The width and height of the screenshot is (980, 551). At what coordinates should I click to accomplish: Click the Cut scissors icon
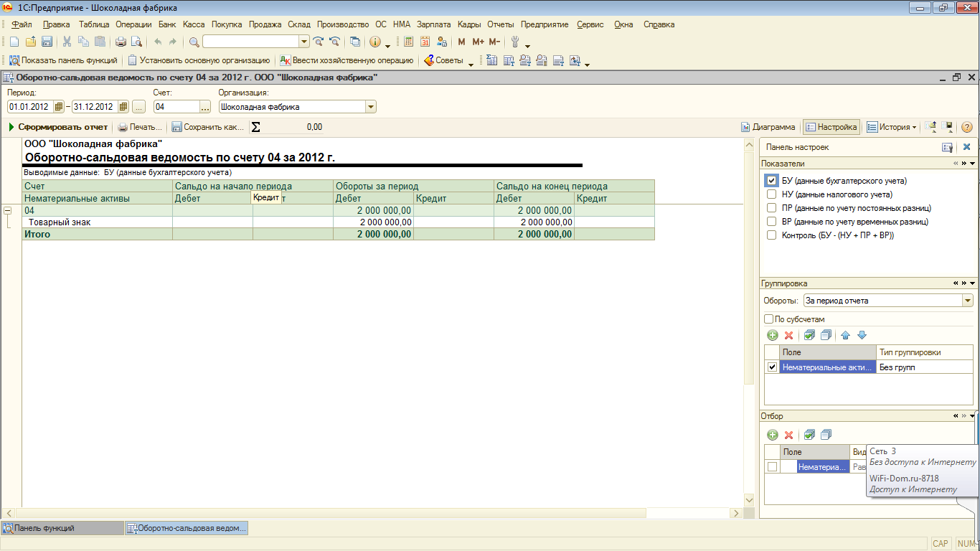[67, 42]
